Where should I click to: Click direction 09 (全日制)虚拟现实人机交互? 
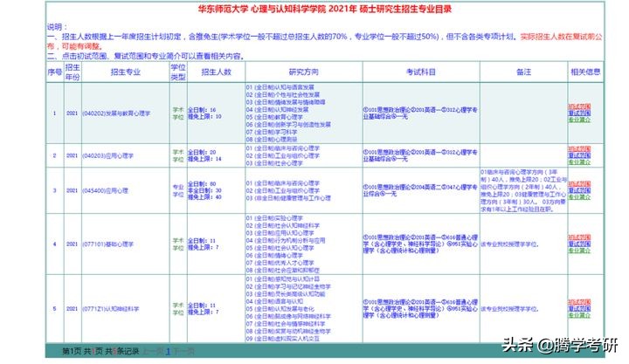pyautogui.click(x=283, y=339)
